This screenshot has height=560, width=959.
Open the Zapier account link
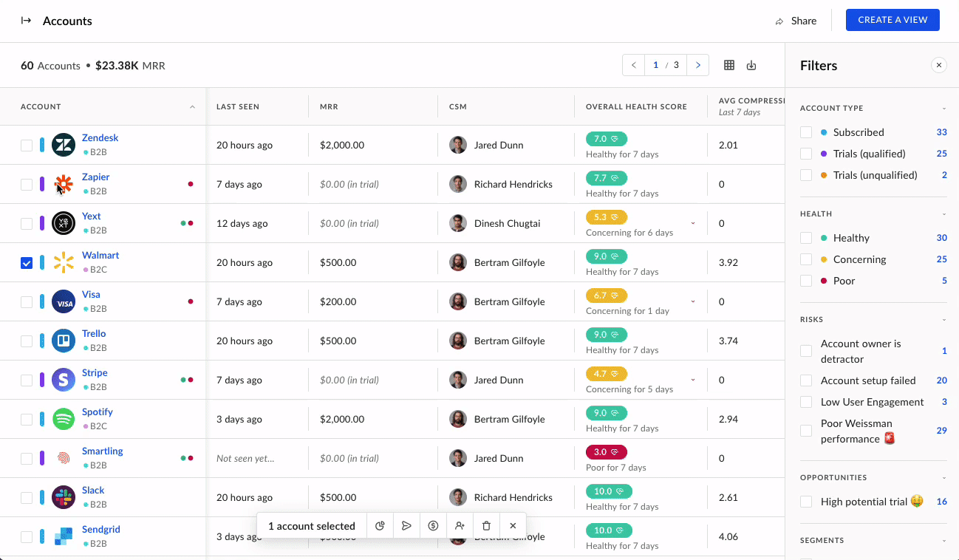click(x=95, y=177)
